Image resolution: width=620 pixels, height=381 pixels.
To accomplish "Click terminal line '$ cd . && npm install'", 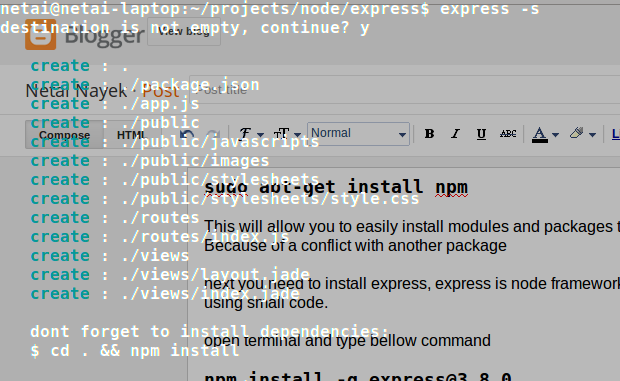I will (x=135, y=350).
